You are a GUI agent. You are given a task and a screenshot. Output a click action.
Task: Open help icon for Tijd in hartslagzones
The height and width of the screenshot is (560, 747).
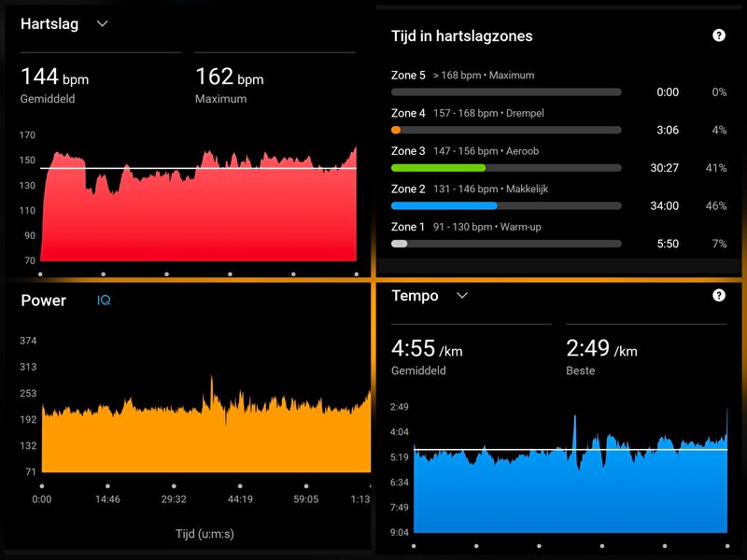718,35
